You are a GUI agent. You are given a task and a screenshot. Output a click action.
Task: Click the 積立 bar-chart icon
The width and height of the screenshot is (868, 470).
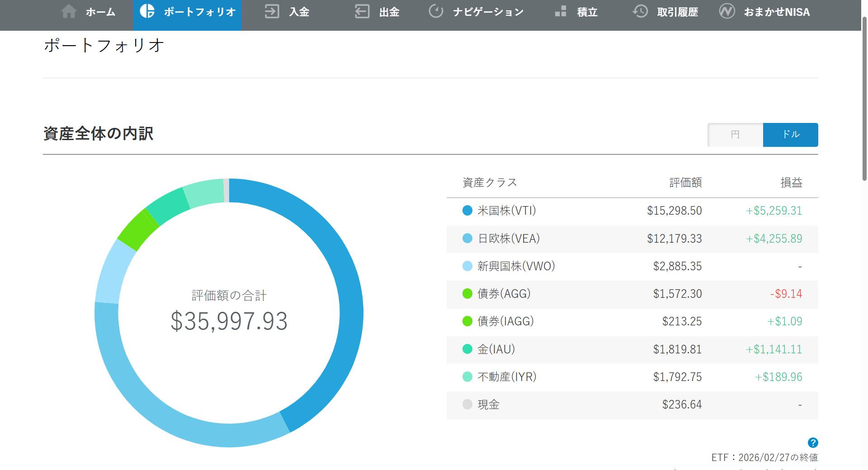[561, 12]
